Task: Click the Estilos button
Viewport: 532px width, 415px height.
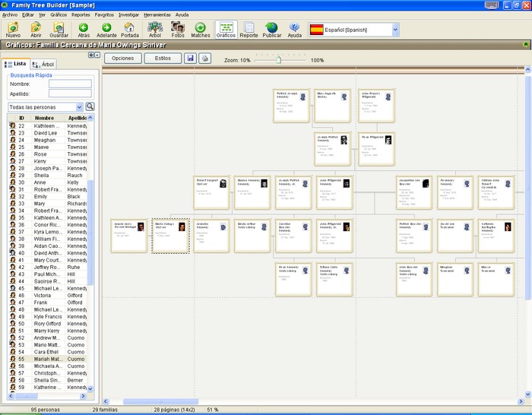Action: tap(163, 58)
